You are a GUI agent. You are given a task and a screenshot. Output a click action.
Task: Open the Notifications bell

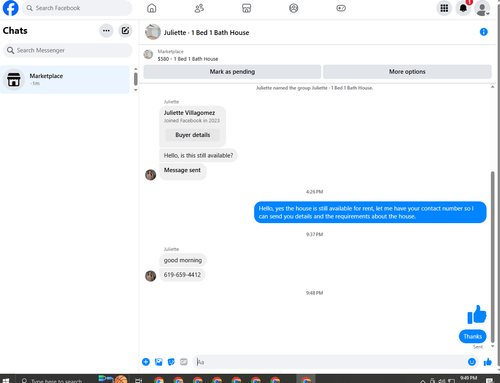pos(463,8)
